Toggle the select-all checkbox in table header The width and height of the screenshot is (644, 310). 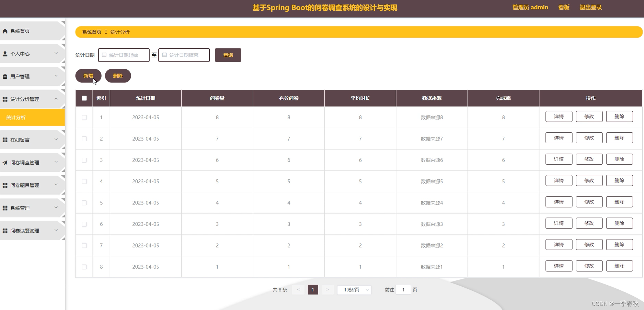pos(84,98)
